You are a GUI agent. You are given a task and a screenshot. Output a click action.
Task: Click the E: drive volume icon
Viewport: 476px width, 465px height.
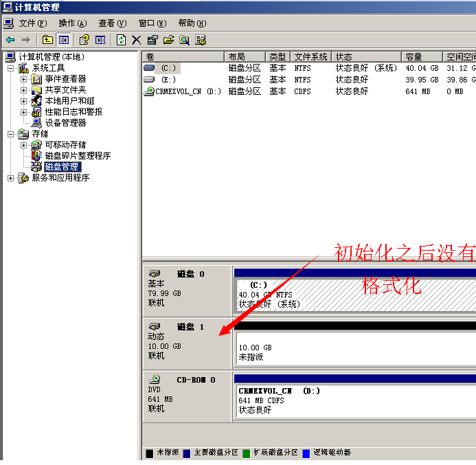149,80
